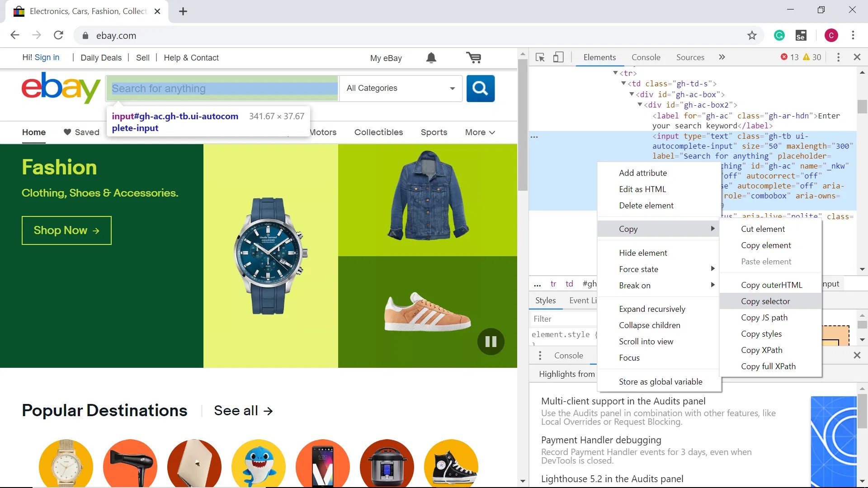This screenshot has height=488, width=868.
Task: Toggle the device toolbar icon
Action: (x=558, y=57)
